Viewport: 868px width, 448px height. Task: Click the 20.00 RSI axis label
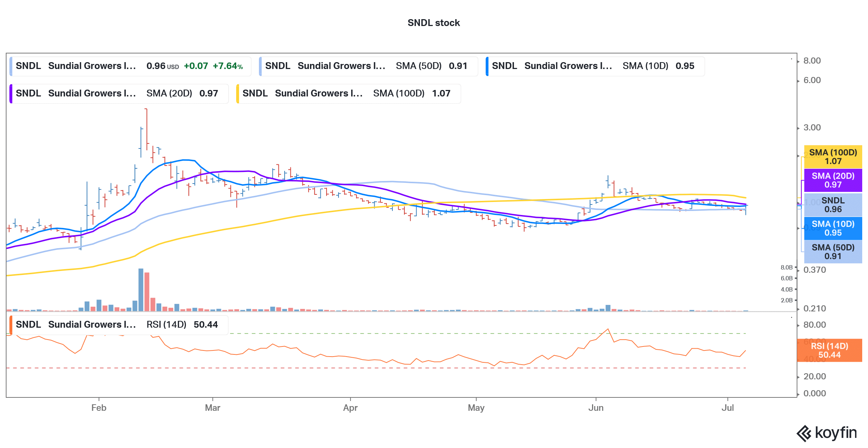click(814, 376)
